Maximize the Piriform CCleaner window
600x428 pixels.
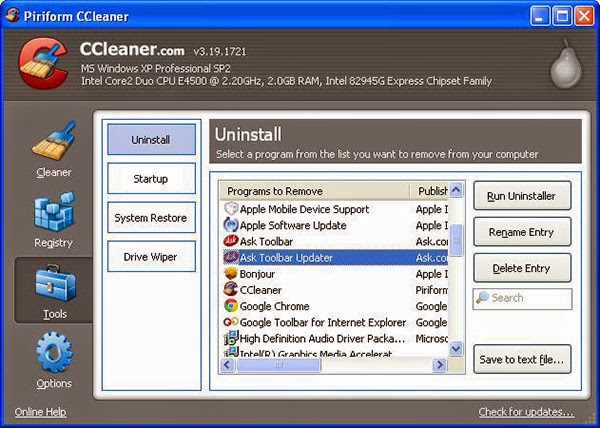562,16
